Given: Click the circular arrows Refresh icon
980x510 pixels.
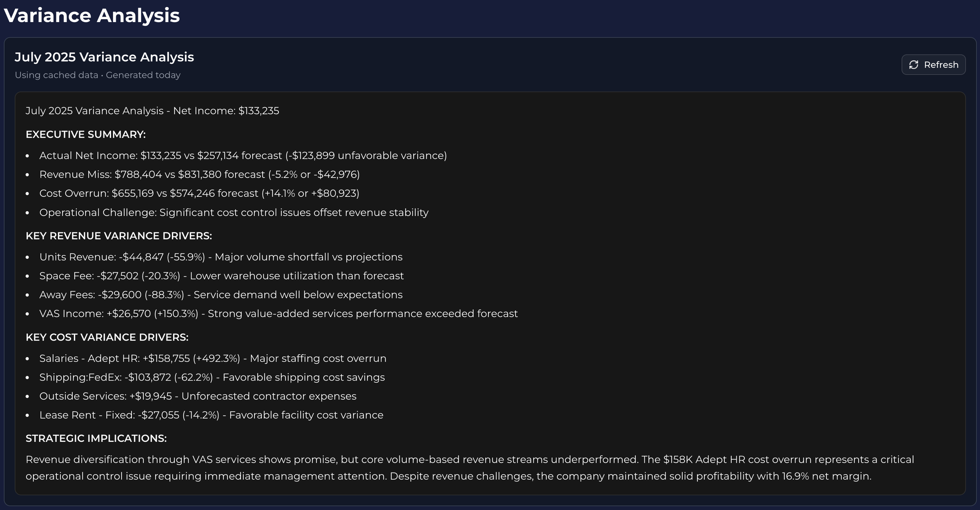Looking at the screenshot, I should point(914,65).
